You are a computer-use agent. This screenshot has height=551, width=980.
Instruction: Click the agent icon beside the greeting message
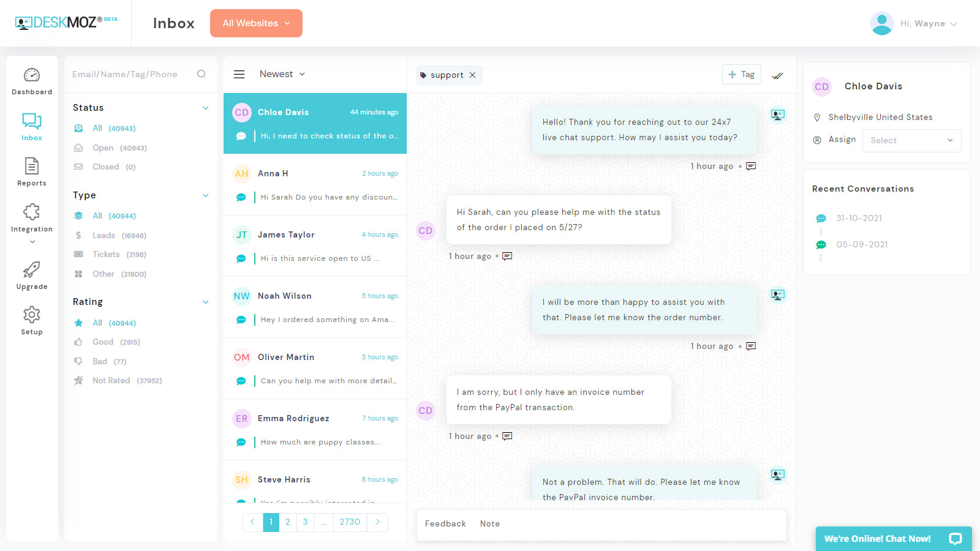coord(778,114)
